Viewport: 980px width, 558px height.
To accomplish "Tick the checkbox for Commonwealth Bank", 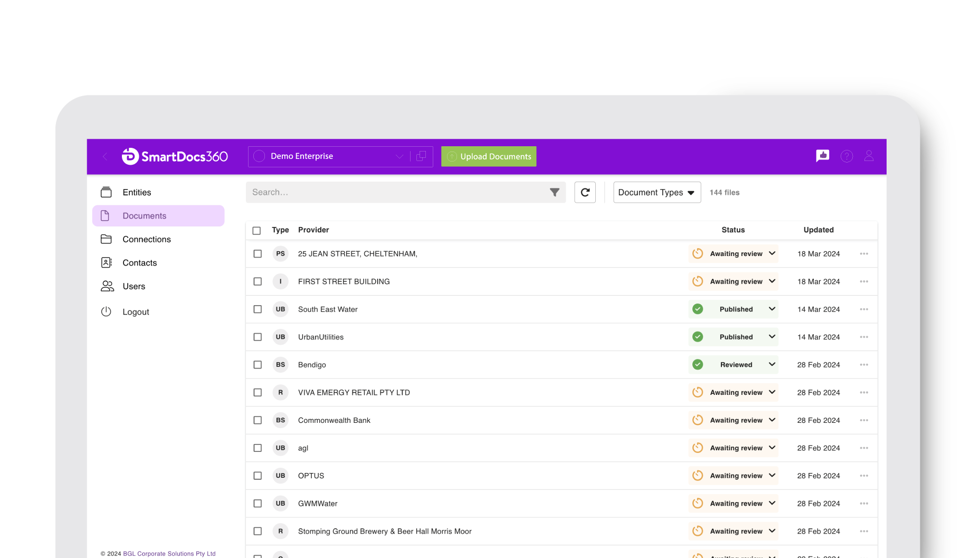I will (258, 420).
